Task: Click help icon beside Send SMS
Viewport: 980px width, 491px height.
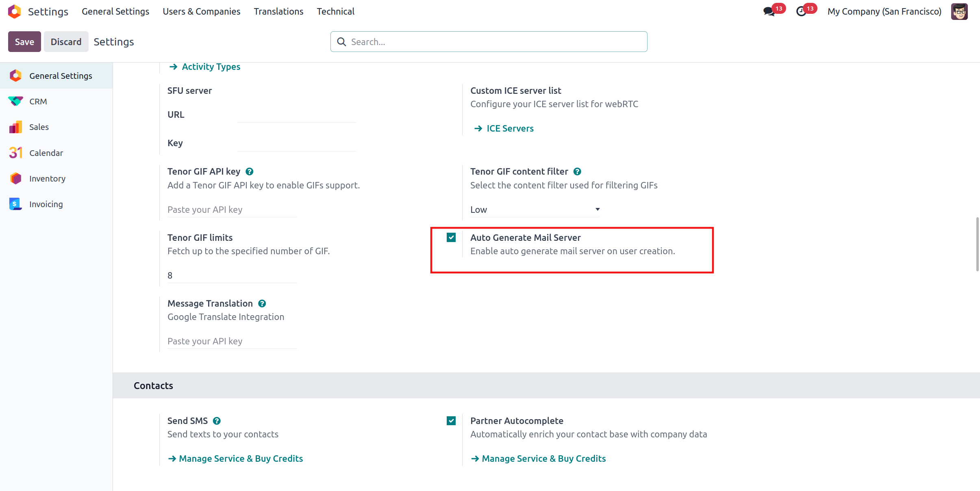Action: click(217, 421)
